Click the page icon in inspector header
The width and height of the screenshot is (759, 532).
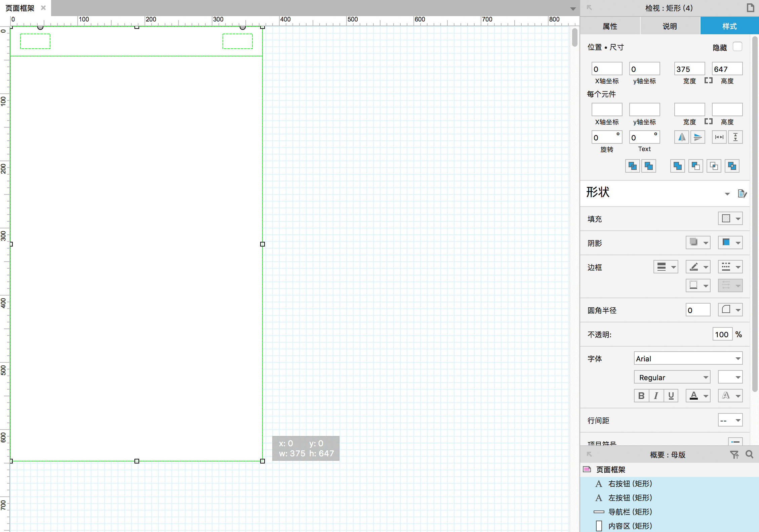coord(751,8)
